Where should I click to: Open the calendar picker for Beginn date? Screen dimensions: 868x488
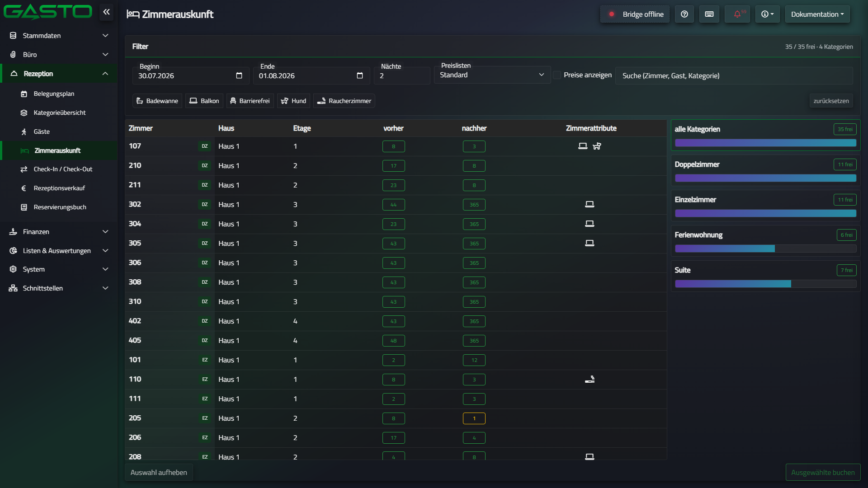point(239,75)
